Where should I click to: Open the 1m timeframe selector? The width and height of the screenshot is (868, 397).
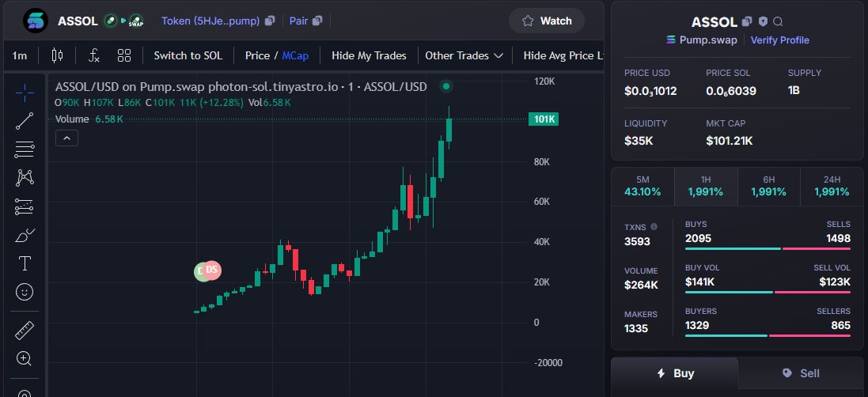click(19, 55)
